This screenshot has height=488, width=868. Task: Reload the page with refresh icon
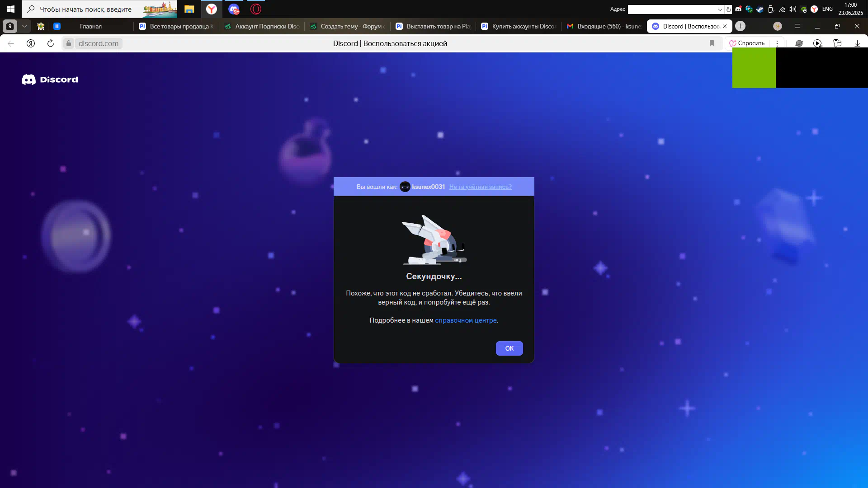point(51,43)
